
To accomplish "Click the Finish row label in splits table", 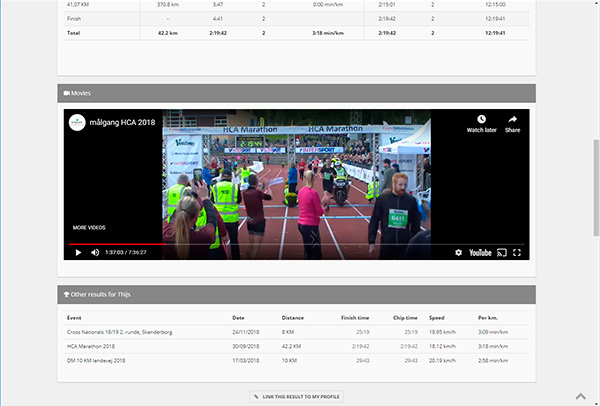I will (x=74, y=19).
